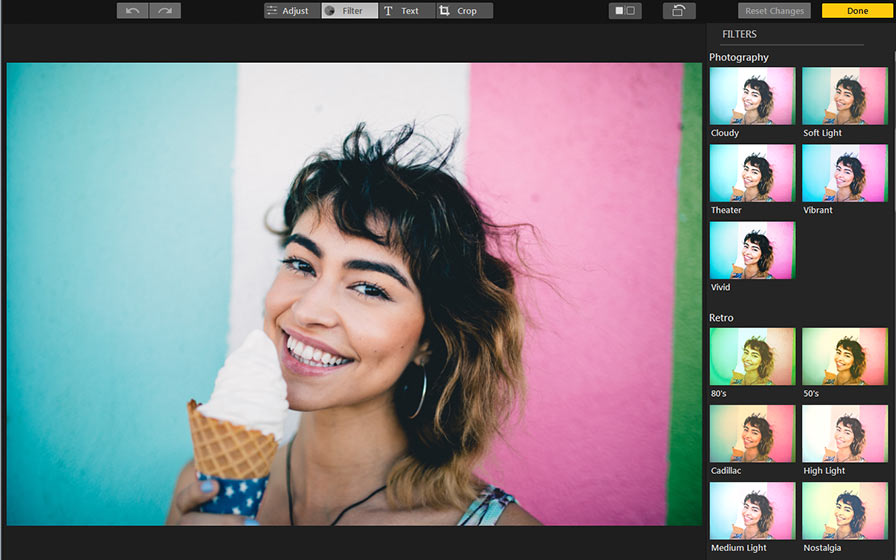This screenshot has width=896, height=560.
Task: Open the Adjust tab
Action: pyautogui.click(x=292, y=11)
